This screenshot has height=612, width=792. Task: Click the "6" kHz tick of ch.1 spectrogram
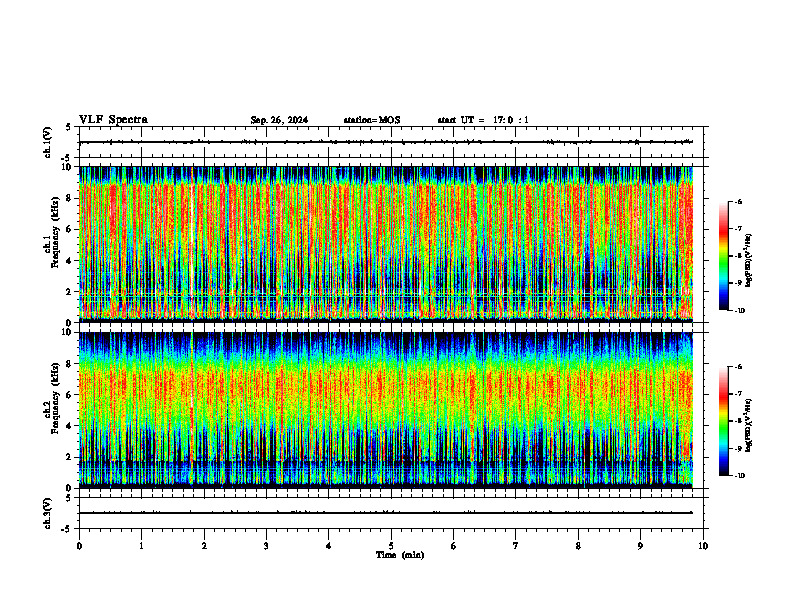70,230
